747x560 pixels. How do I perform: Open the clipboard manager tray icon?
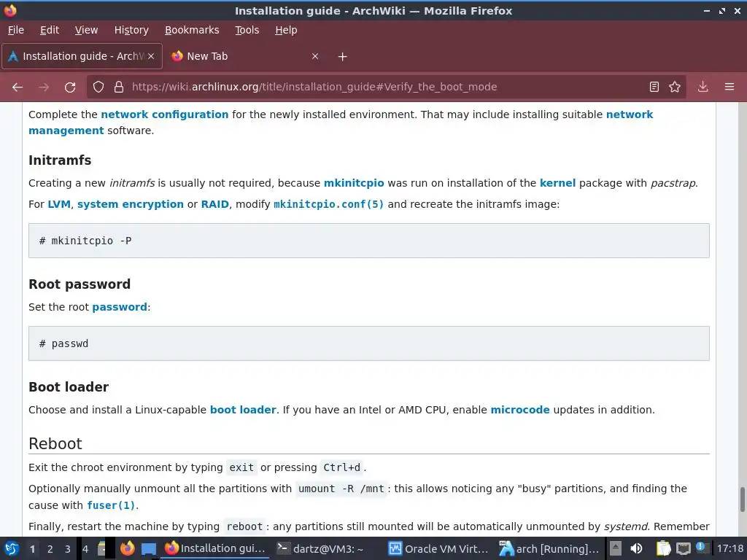point(663,548)
